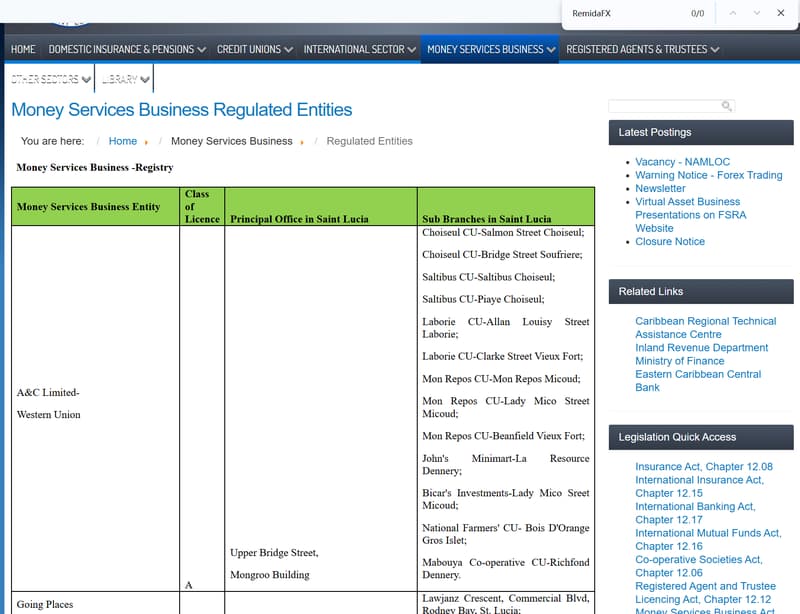The height and width of the screenshot is (614, 800).
Task: Click Choiseul CU-Bridge Street Soufriere; entry
Action: (x=502, y=255)
